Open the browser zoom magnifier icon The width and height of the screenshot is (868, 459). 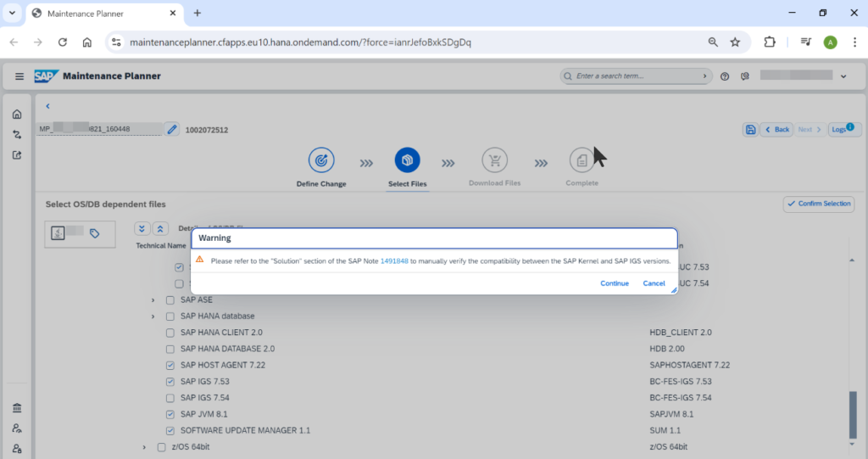pos(713,42)
